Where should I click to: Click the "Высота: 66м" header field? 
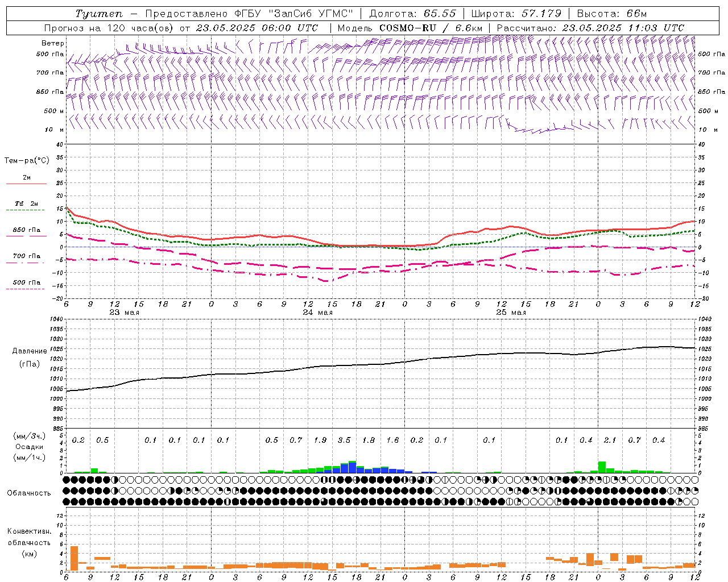(612, 14)
